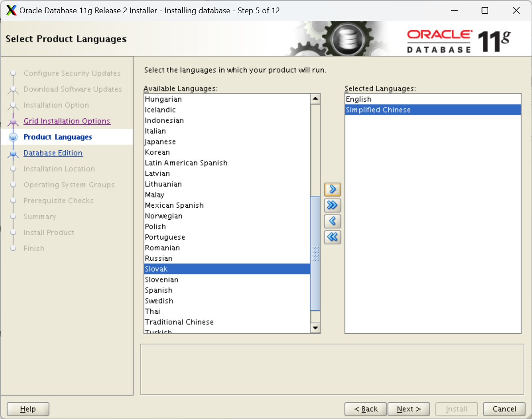Image resolution: width=532 pixels, height=419 pixels.
Task: Click the Grid Installation Options step bullet icon
Action: pos(13,122)
